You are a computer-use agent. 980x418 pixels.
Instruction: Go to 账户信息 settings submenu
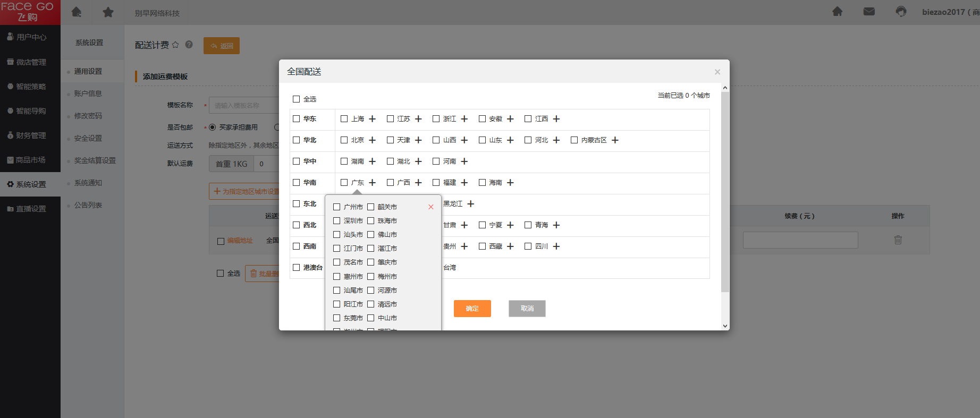pos(88,93)
